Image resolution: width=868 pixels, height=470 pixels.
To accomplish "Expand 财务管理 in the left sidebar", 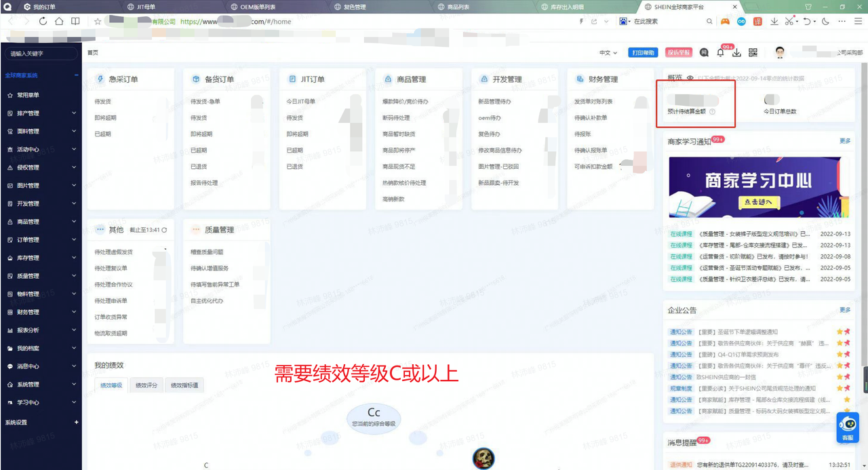I will [x=41, y=313].
